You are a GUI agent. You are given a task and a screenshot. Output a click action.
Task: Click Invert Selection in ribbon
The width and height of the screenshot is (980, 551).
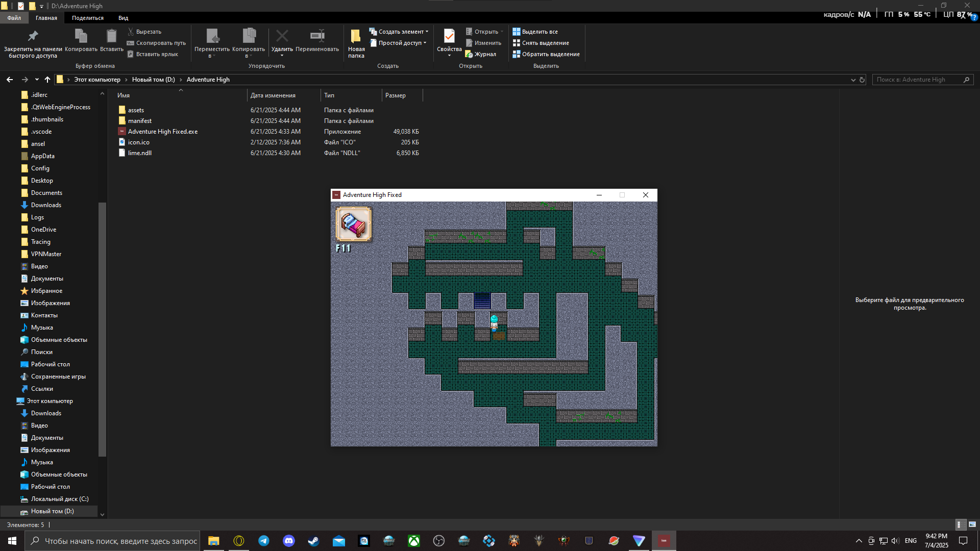(x=546, y=54)
